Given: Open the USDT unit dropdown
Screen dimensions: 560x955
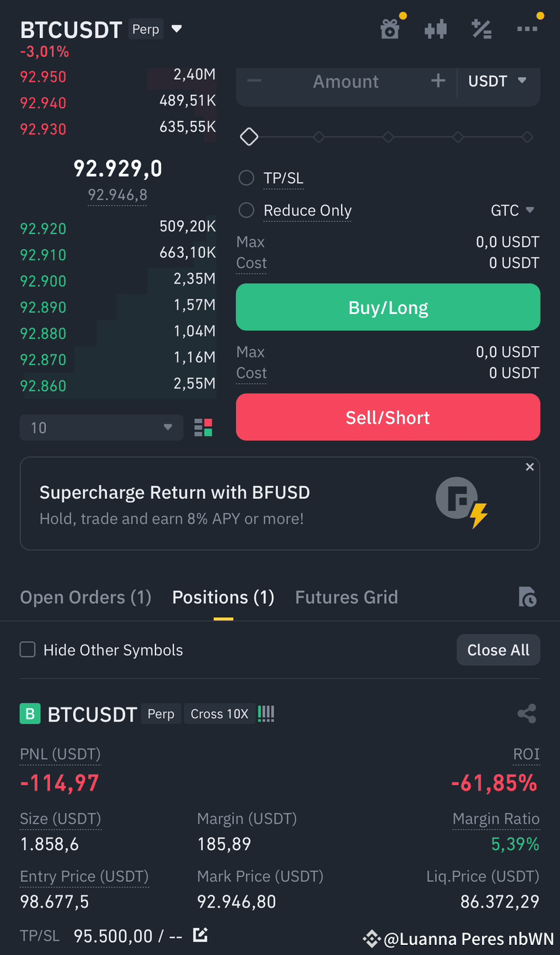Looking at the screenshot, I should [497, 81].
